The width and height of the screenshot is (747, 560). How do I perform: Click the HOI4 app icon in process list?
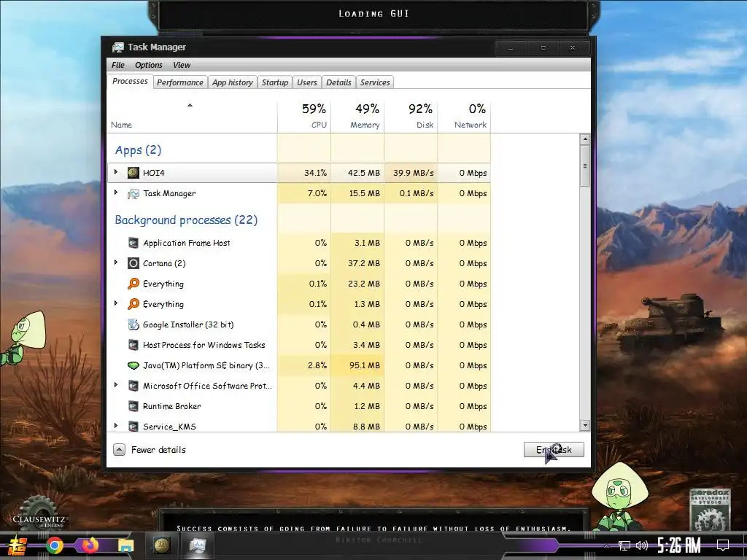[133, 173]
